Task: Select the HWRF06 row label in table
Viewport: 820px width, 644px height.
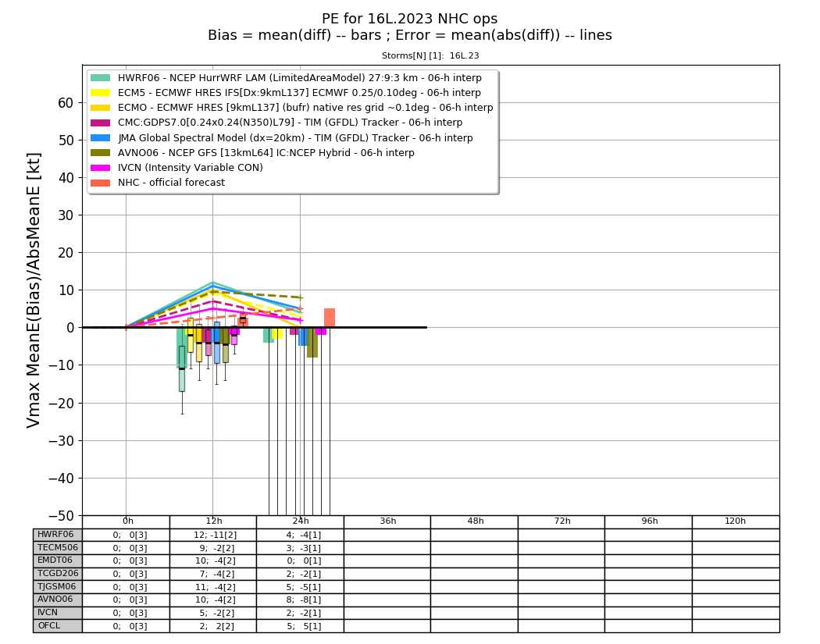Action: pos(58,535)
